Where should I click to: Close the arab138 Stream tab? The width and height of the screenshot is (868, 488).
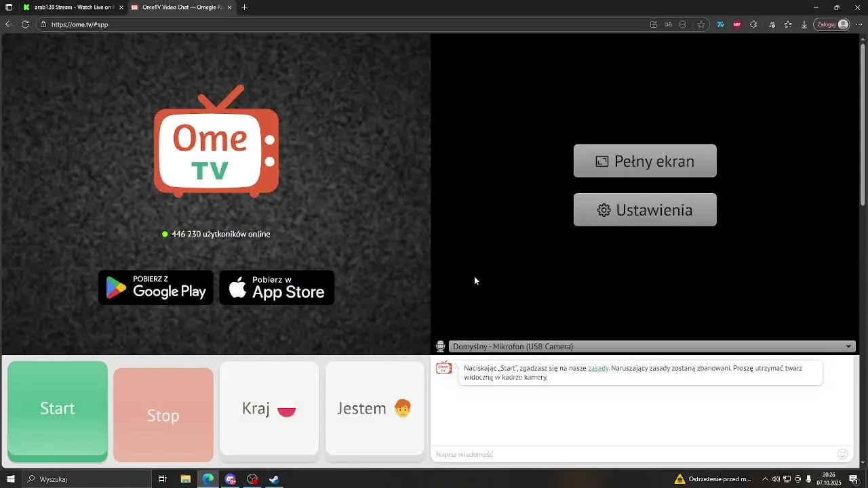tap(121, 7)
